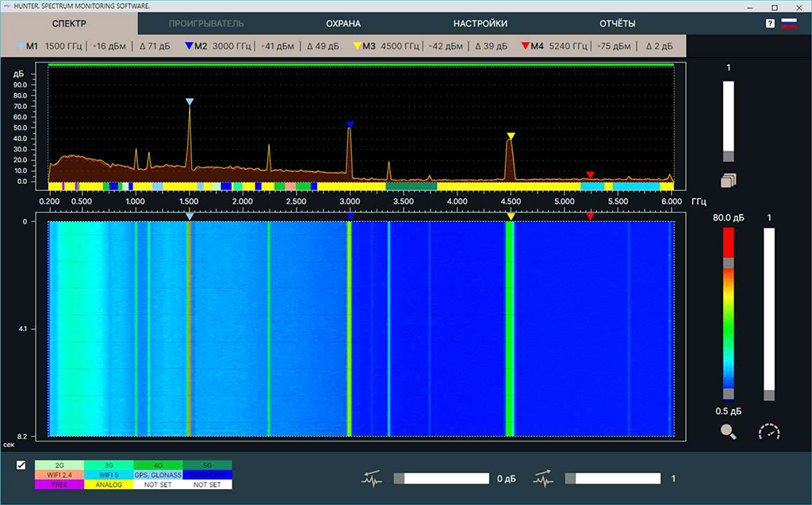Click the 0.5 дБ color scale minimum
Image resolution: width=812 pixels, height=505 pixels.
click(x=728, y=411)
